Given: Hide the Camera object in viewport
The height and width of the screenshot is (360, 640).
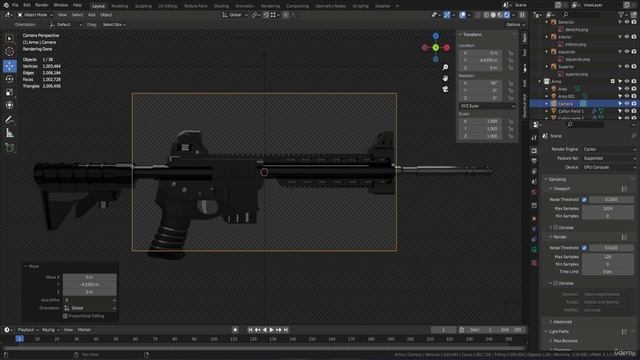Looking at the screenshot, I should pyautogui.click(x=627, y=104).
